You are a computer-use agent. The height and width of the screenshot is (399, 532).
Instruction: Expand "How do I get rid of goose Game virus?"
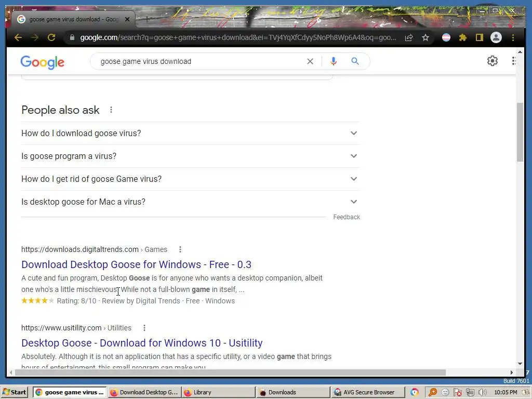(x=190, y=179)
